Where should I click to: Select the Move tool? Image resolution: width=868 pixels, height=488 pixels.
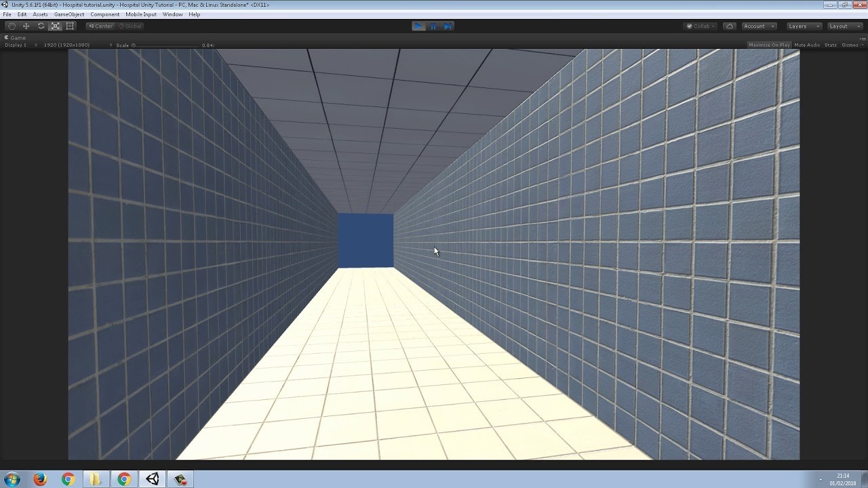(26, 26)
